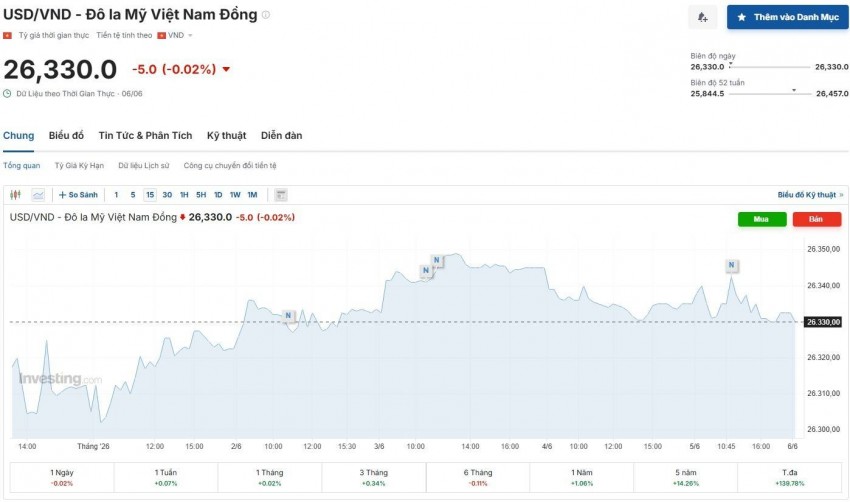850x502 pixels.
Task: Open Dữ liệu Lịch sử link
Action: click(144, 165)
